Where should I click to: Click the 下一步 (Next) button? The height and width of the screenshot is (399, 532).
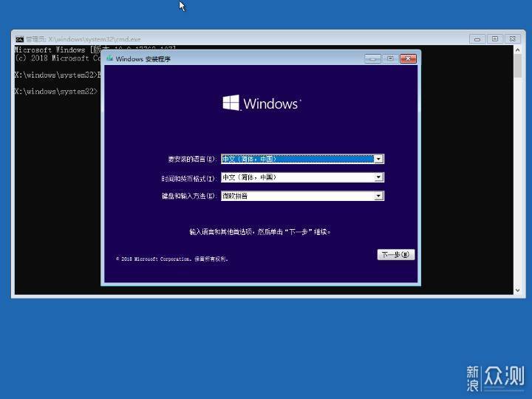[x=395, y=254]
